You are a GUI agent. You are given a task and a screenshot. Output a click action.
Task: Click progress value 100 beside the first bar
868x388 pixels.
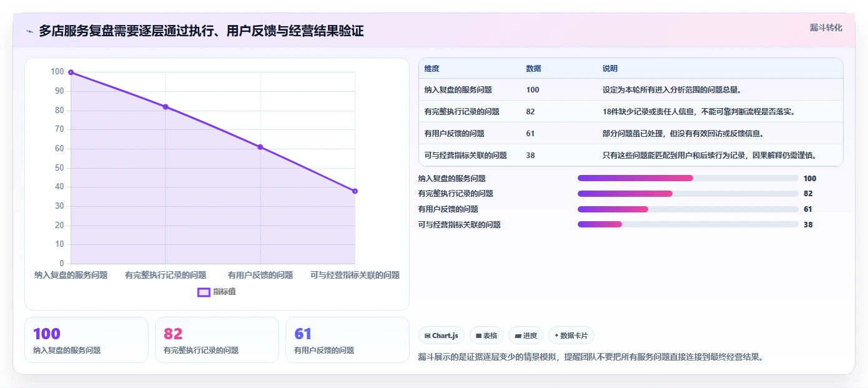pyautogui.click(x=810, y=179)
